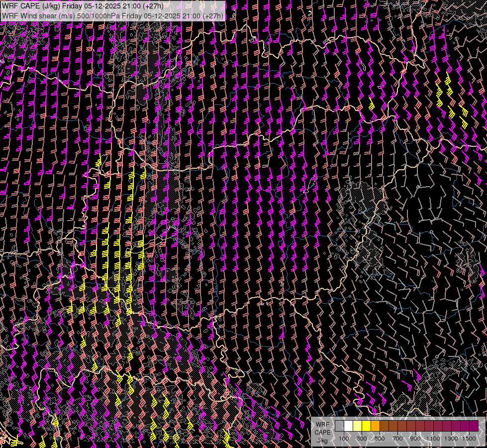Click the WRF Wind shear title line
Viewport: 487px width, 448px height.
click(112, 16)
